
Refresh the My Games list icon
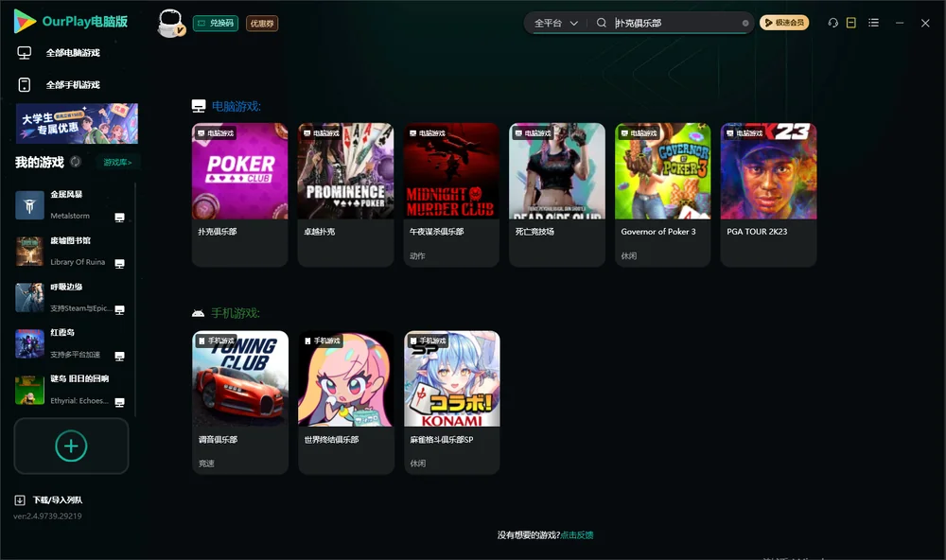click(x=76, y=162)
